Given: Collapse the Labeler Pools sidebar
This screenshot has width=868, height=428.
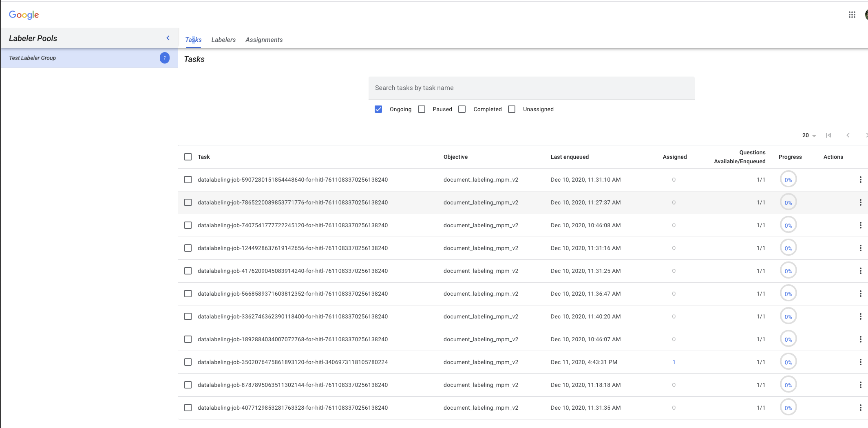Looking at the screenshot, I should click(168, 38).
